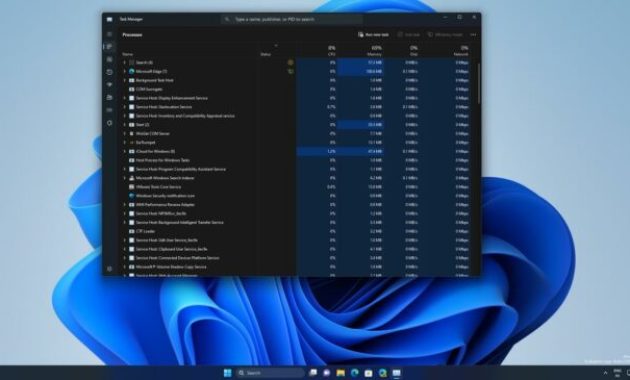Click the End task button
Image resolution: width=630 pixels, height=380 pixels.
[x=408, y=35]
